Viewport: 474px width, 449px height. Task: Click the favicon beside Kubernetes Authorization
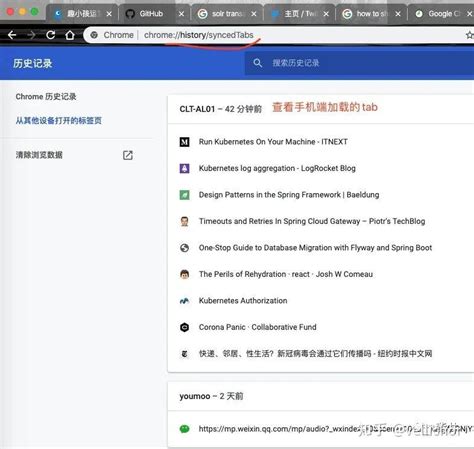(184, 301)
